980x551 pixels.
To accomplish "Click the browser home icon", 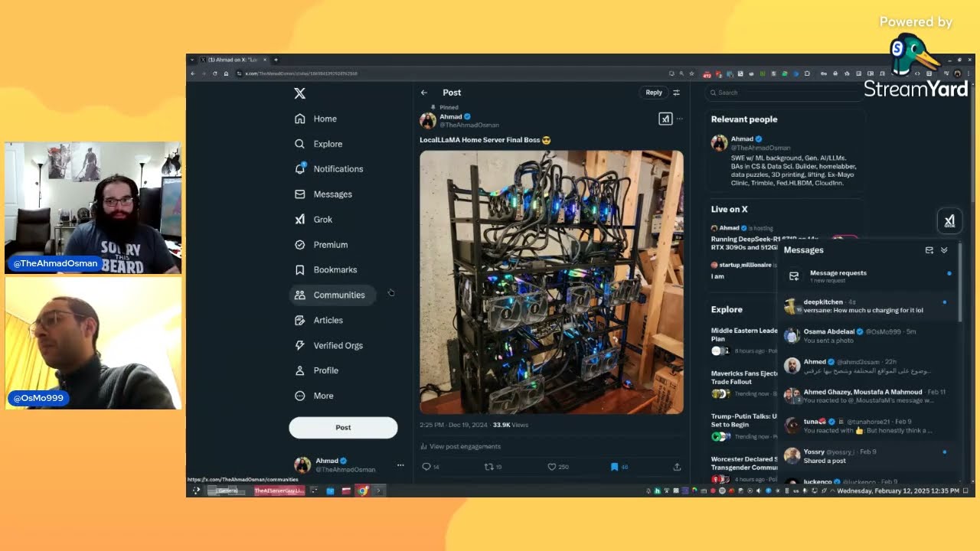I will tap(226, 73).
